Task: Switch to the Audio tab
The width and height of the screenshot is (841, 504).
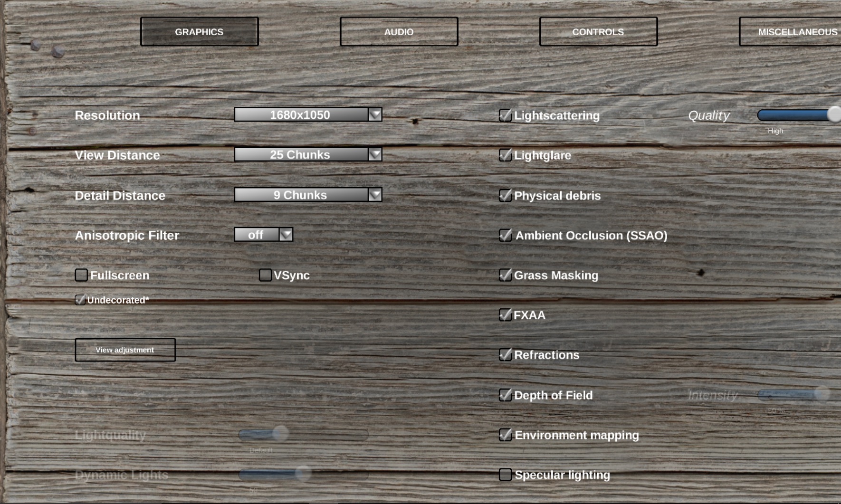Action: tap(399, 32)
